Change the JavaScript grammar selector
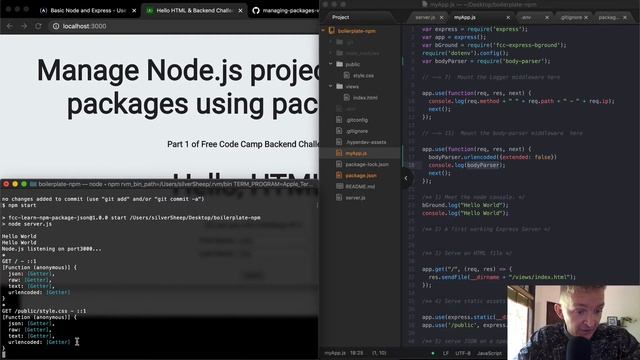640x360 pixels. (489, 353)
